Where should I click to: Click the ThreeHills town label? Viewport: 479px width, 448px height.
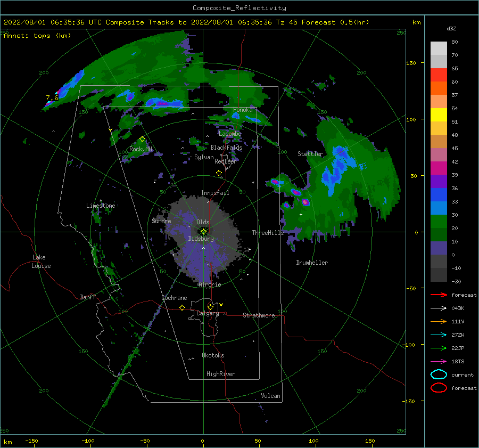click(268, 233)
